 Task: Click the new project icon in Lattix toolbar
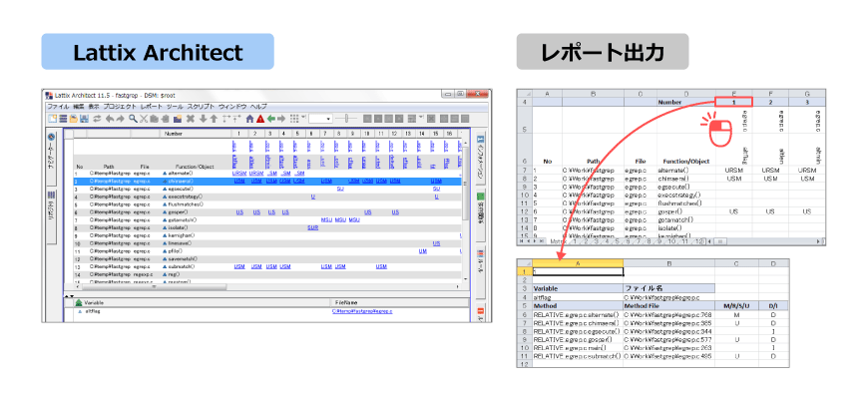(x=53, y=119)
